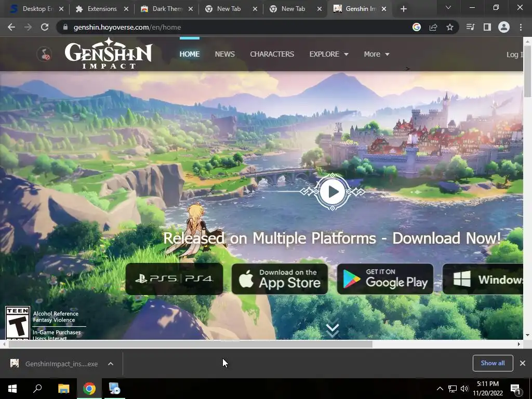Expand download item options chevron
The height and width of the screenshot is (399, 532).
[111, 364]
